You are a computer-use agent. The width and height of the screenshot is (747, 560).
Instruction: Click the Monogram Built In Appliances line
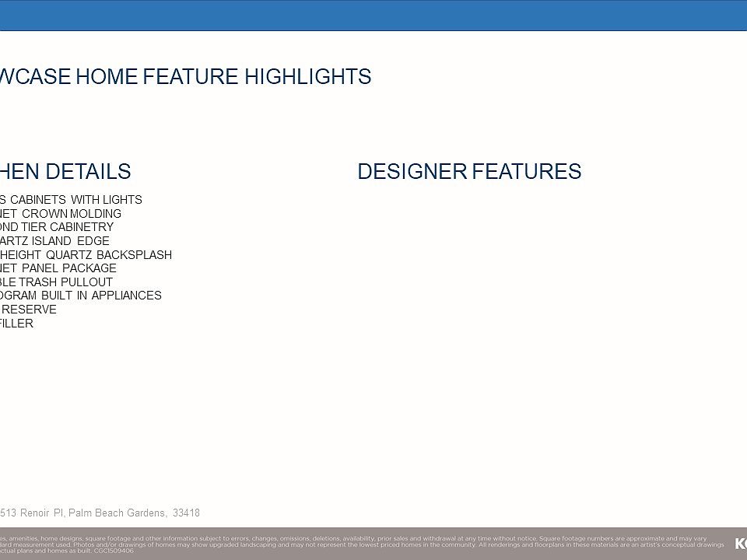tap(81, 296)
